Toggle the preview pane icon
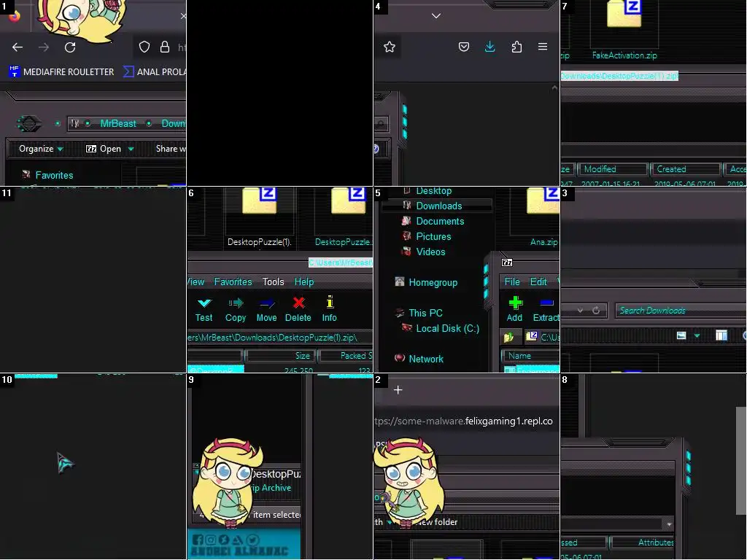Screen dimensions: 747x560 click(721, 335)
